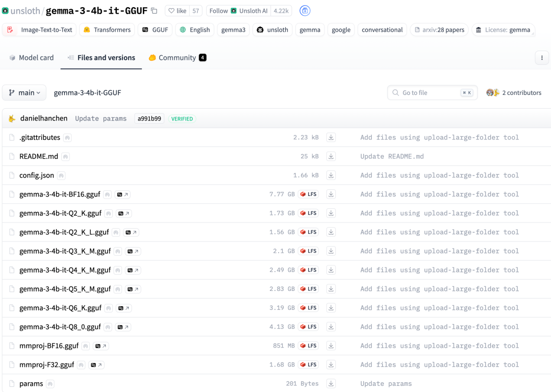This screenshot has width=551, height=392.
Task: Open GGUF viewer for Q4_K_M.gguf
Action: coord(133,271)
